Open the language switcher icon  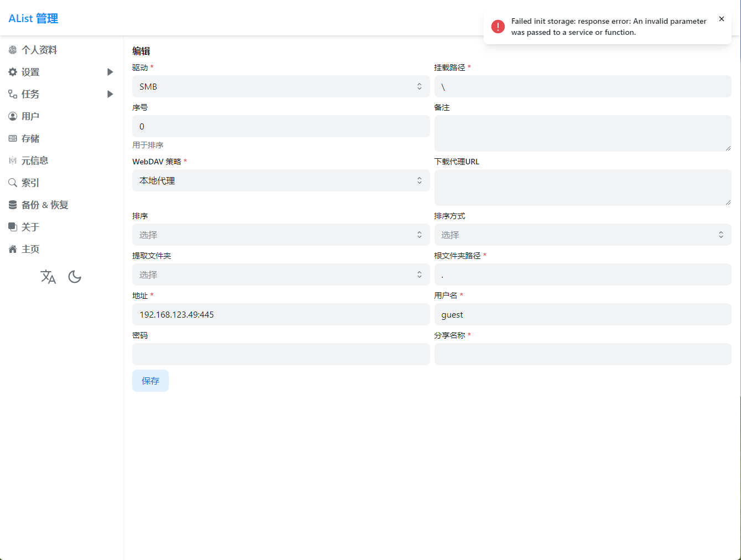pyautogui.click(x=48, y=277)
